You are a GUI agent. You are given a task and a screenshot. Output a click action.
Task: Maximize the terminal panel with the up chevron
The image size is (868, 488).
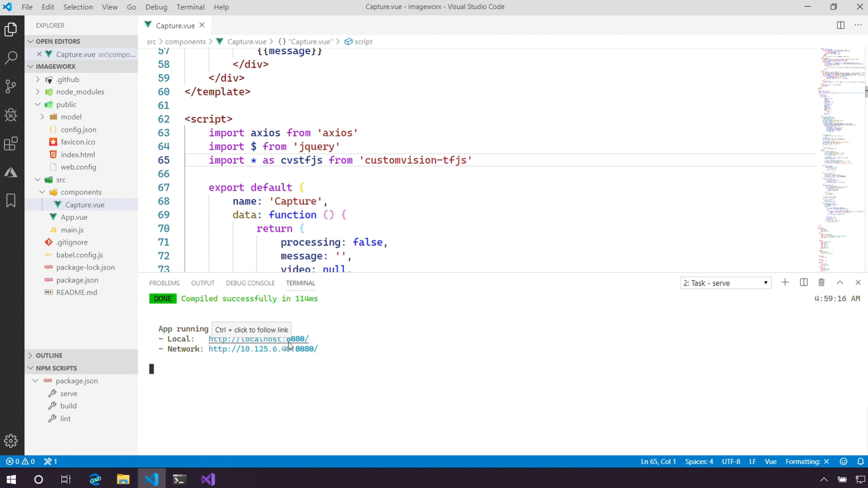tap(840, 283)
